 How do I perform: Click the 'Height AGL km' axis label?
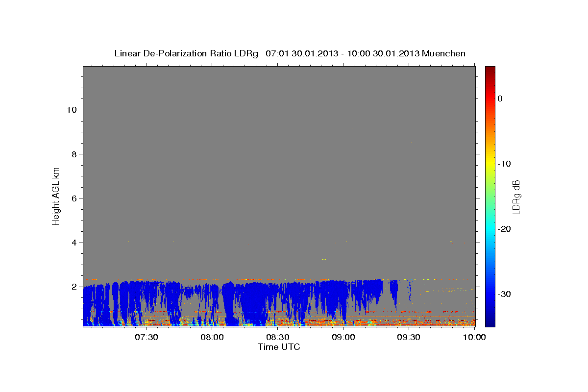click(x=56, y=196)
